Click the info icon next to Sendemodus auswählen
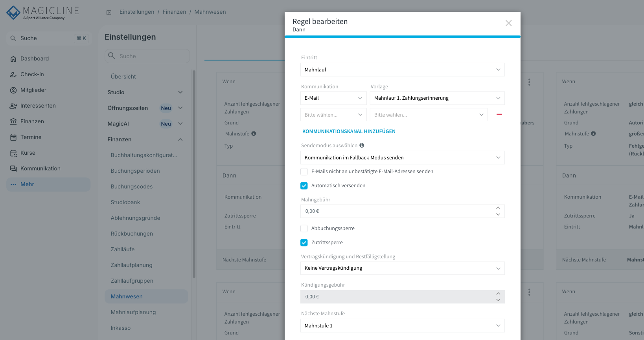644x340 pixels. coord(362,145)
